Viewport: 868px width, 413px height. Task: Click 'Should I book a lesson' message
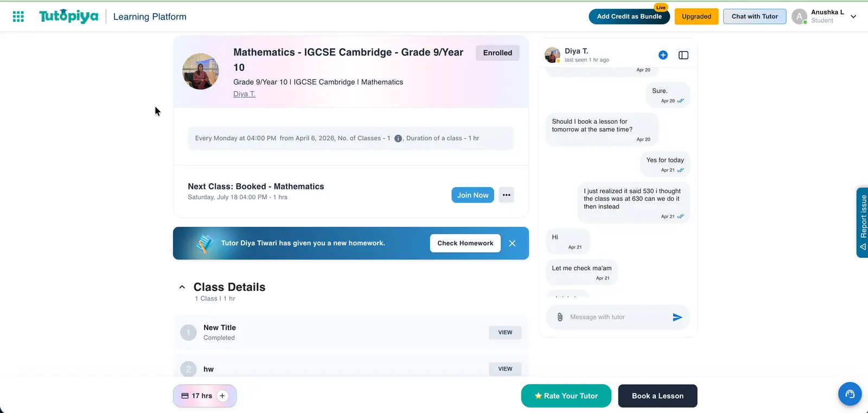click(602, 130)
